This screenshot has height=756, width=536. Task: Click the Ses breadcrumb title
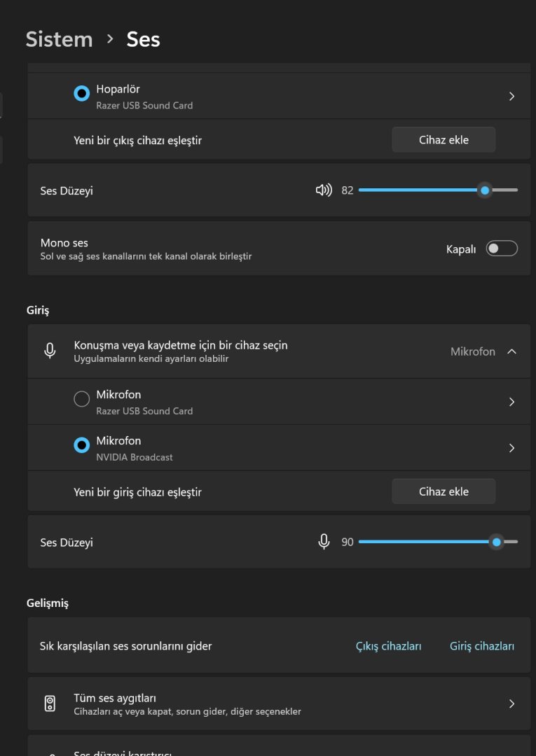(143, 39)
